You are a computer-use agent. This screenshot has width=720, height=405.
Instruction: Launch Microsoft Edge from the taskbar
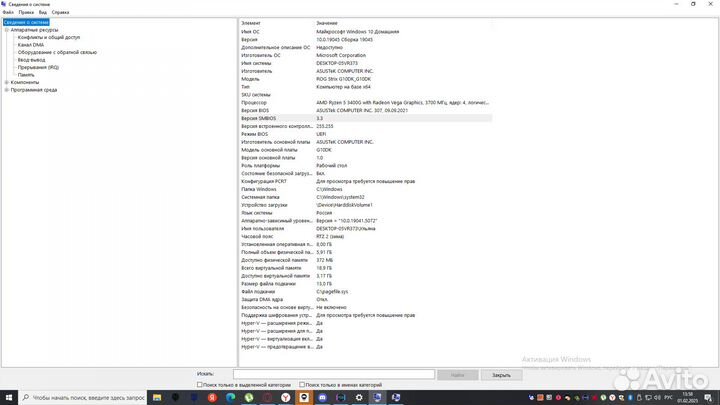(231, 398)
